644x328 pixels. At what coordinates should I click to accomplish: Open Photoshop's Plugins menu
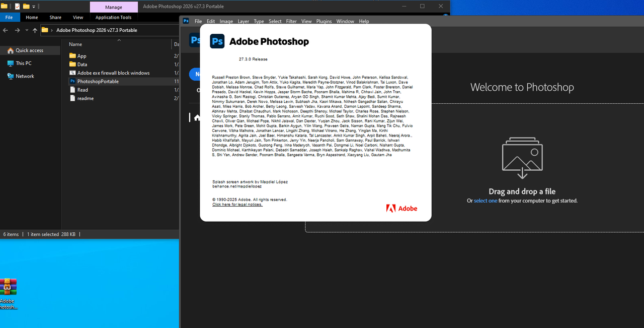[324, 21]
